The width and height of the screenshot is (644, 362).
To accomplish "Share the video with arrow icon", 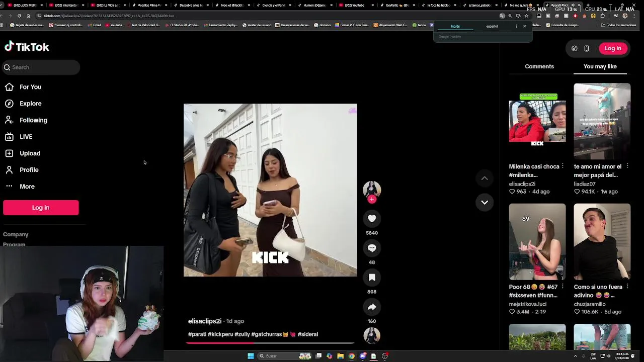I will (372, 307).
